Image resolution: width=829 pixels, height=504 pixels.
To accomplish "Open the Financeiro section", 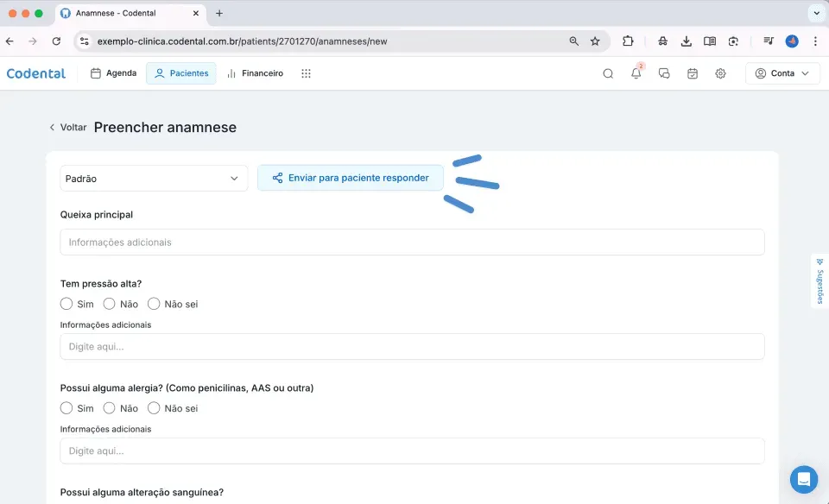I will click(255, 73).
